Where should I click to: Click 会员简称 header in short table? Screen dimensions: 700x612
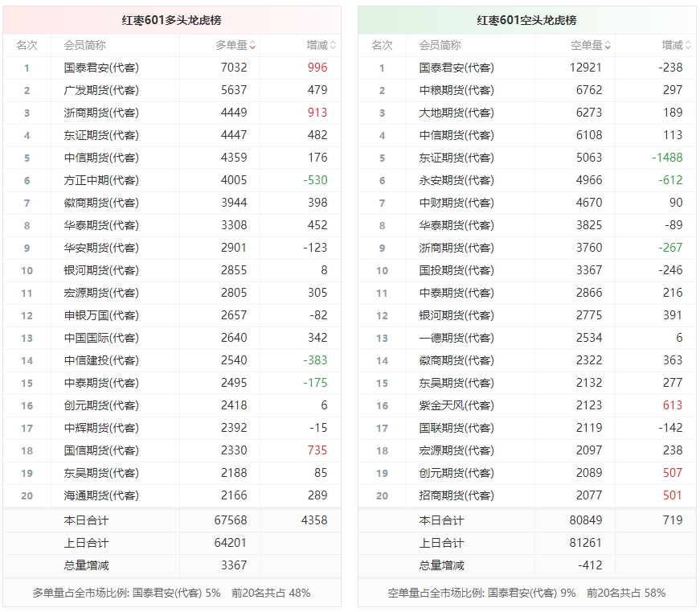coord(440,45)
